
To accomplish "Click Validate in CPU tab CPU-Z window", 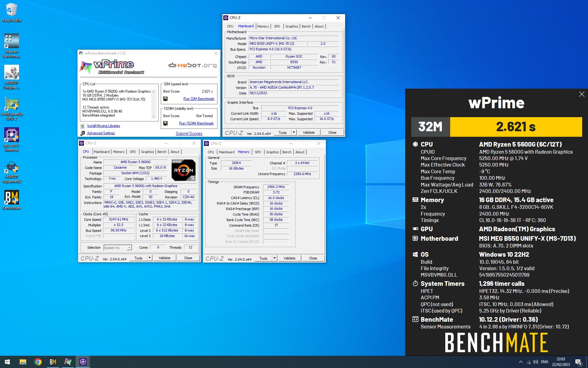I will tap(164, 258).
